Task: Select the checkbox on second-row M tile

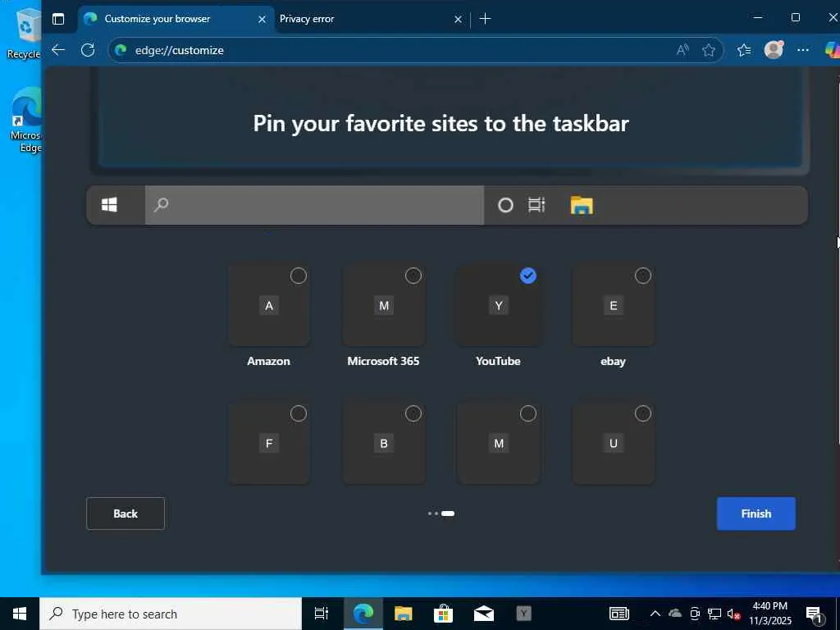Action: click(528, 413)
